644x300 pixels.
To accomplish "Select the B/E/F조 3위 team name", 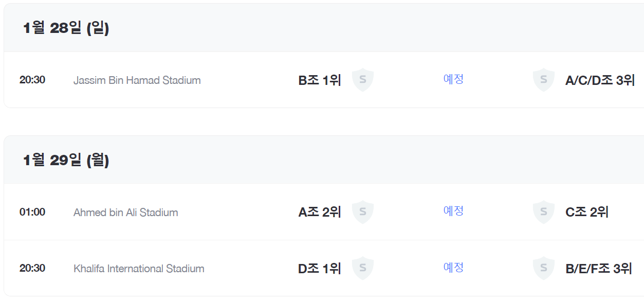I will [x=598, y=269].
